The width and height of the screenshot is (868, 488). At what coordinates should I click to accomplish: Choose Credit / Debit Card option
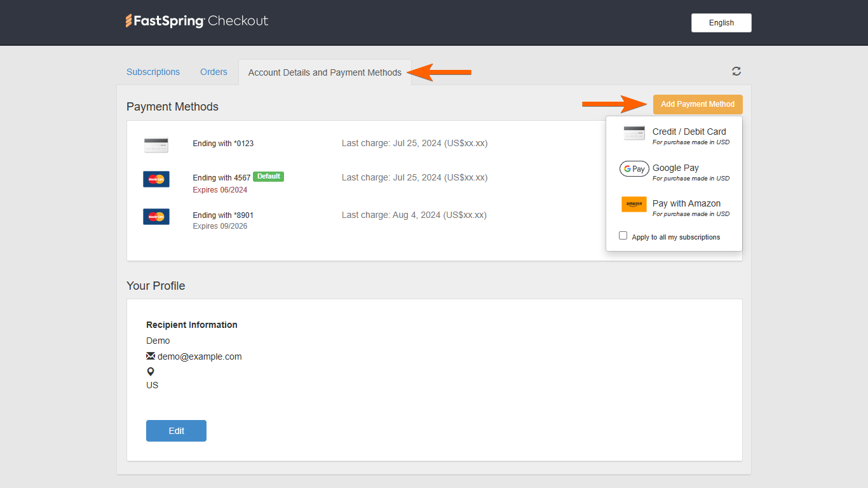pyautogui.click(x=689, y=132)
